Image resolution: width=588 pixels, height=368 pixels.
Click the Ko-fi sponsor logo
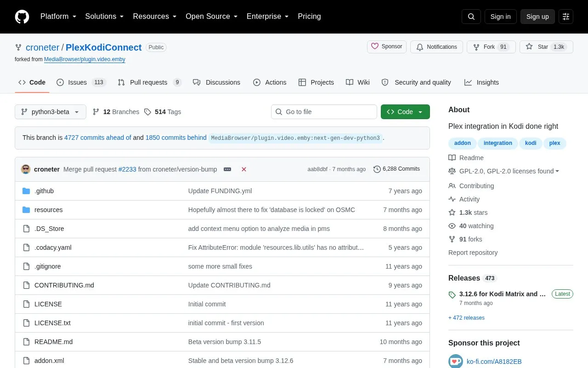point(456,362)
